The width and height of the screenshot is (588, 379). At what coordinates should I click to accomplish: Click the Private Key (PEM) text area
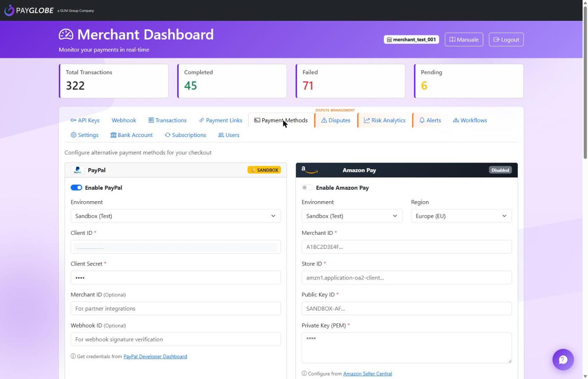pyautogui.click(x=407, y=348)
